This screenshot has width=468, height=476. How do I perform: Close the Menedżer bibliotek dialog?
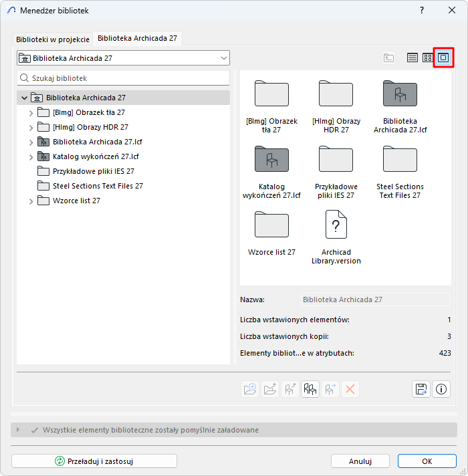[452, 10]
